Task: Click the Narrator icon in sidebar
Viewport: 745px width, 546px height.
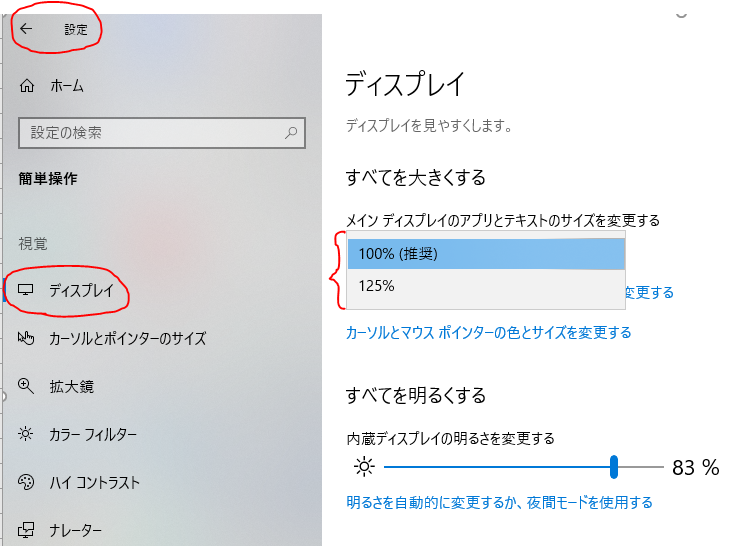Action: click(27, 529)
